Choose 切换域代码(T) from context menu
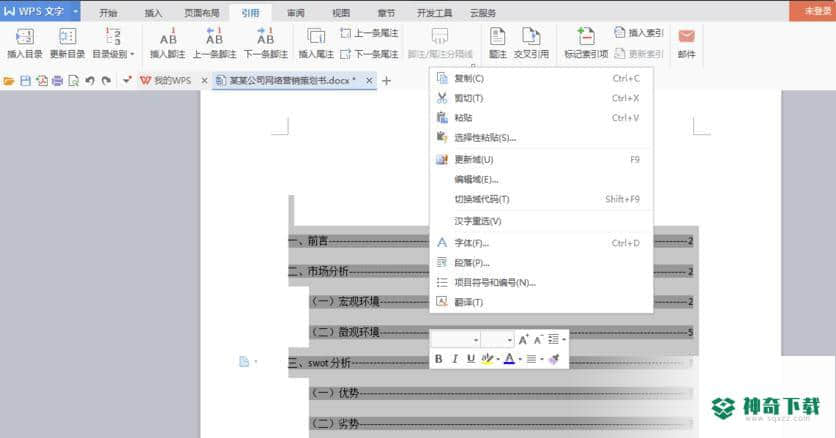The width and height of the screenshot is (836, 438). tap(541, 199)
